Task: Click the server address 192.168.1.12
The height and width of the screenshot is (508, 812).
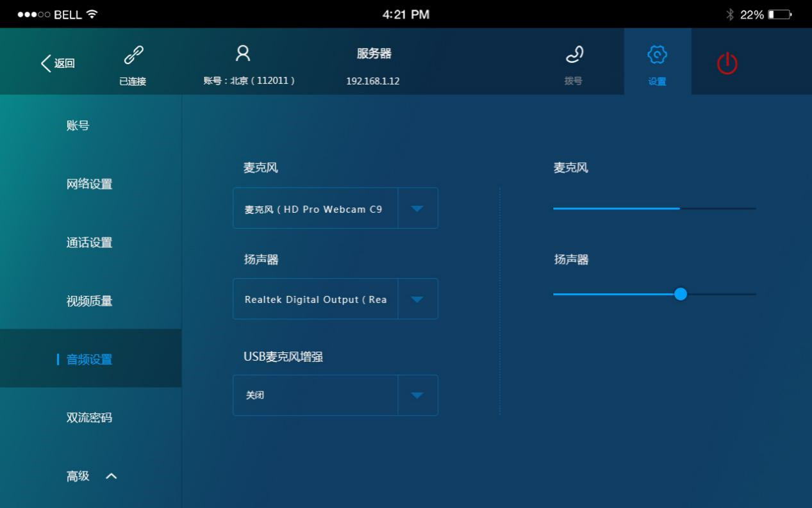Action: pos(372,81)
